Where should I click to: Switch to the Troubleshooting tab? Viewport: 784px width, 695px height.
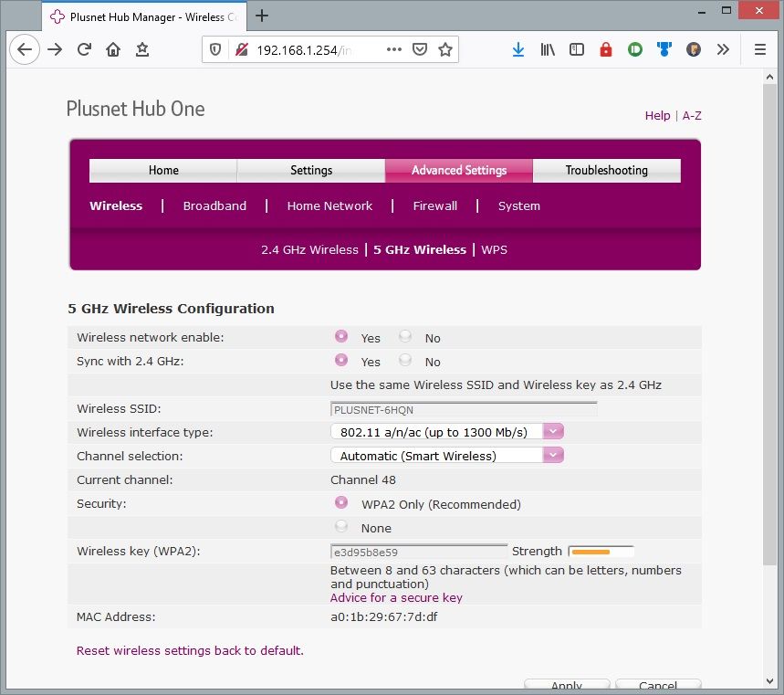606,170
